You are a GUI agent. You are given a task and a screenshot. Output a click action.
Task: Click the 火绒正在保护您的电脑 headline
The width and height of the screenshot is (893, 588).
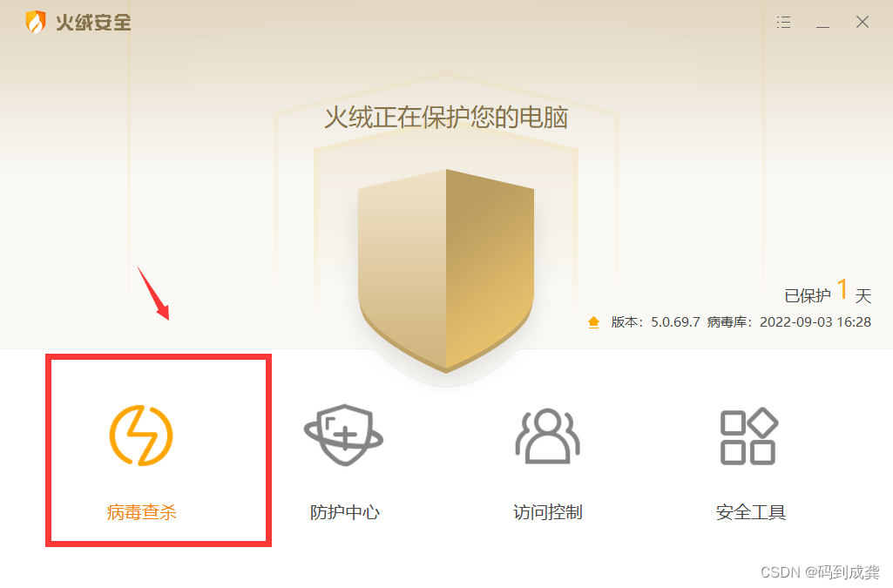(446, 118)
